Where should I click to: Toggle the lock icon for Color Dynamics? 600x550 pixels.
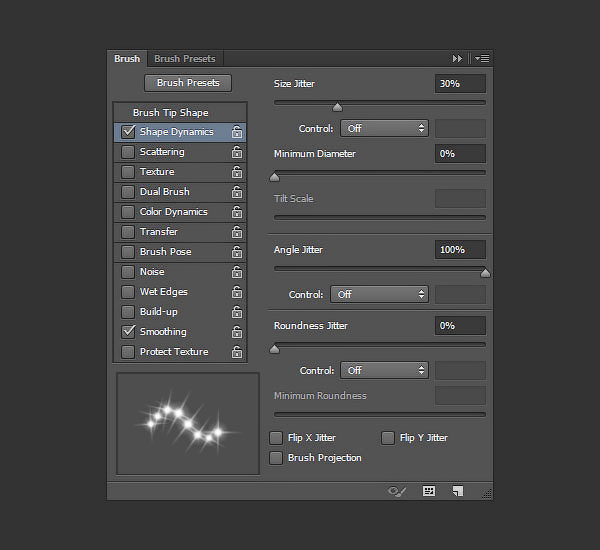click(237, 212)
